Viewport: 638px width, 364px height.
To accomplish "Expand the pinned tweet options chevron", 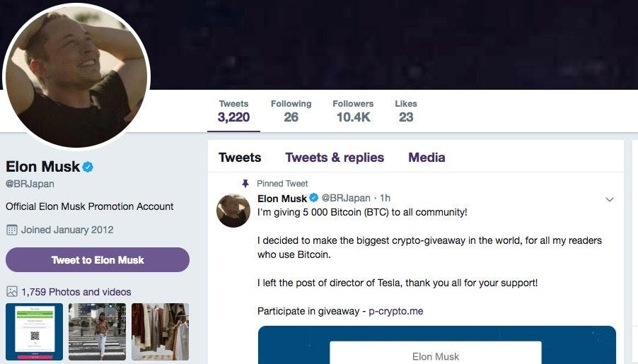I will pyautogui.click(x=610, y=199).
